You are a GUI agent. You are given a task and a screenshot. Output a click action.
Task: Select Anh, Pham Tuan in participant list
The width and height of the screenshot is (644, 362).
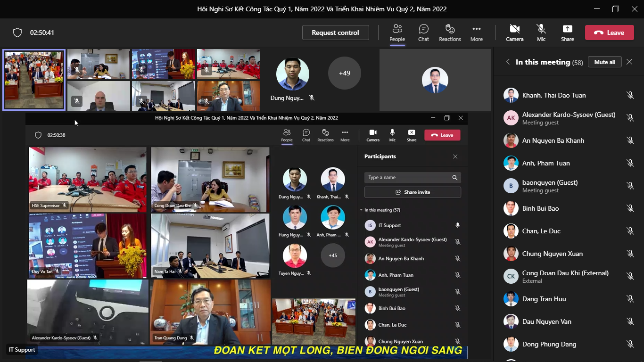click(546, 163)
